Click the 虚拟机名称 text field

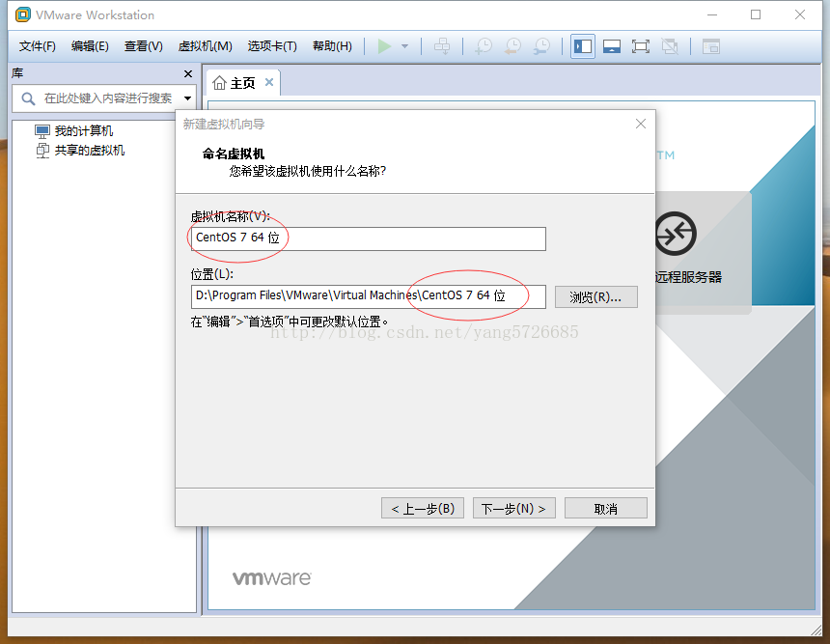(369, 238)
